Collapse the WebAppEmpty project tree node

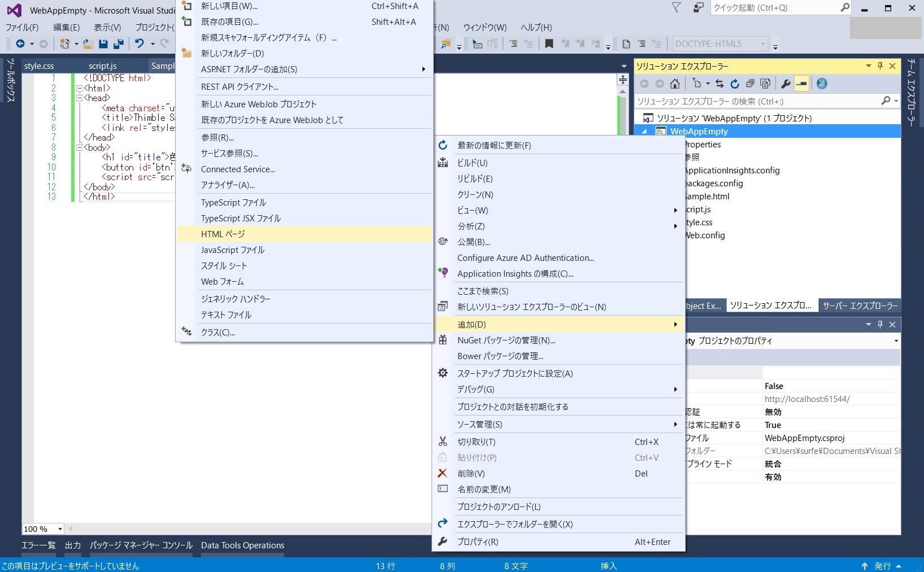click(644, 131)
